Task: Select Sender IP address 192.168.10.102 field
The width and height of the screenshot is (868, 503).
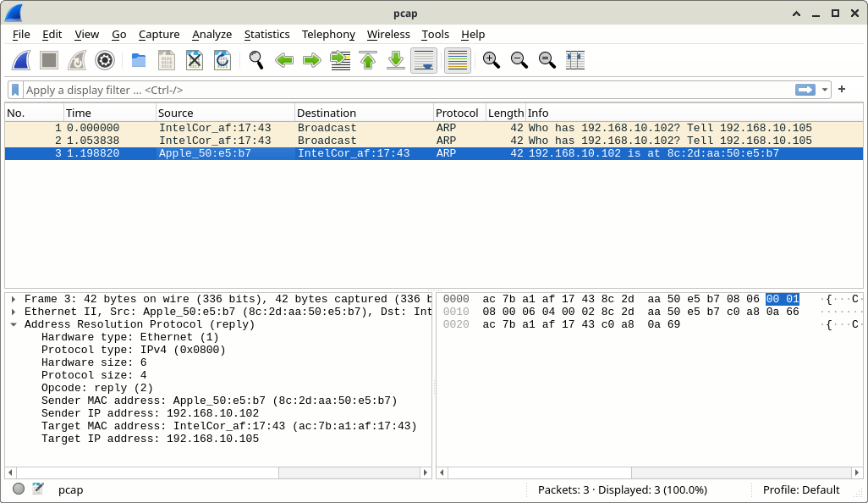Action: coord(150,414)
